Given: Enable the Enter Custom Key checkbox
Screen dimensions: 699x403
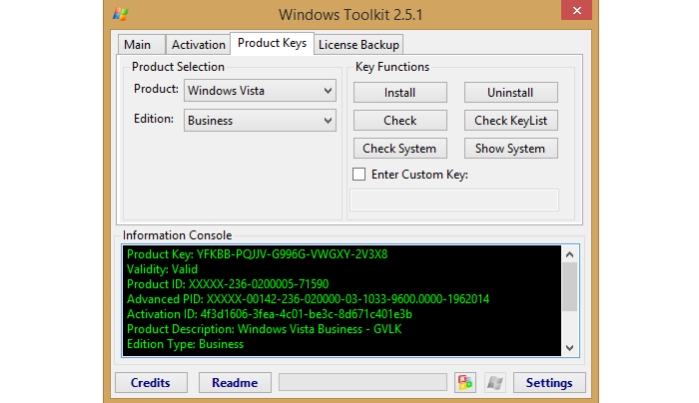Looking at the screenshot, I should (x=359, y=174).
